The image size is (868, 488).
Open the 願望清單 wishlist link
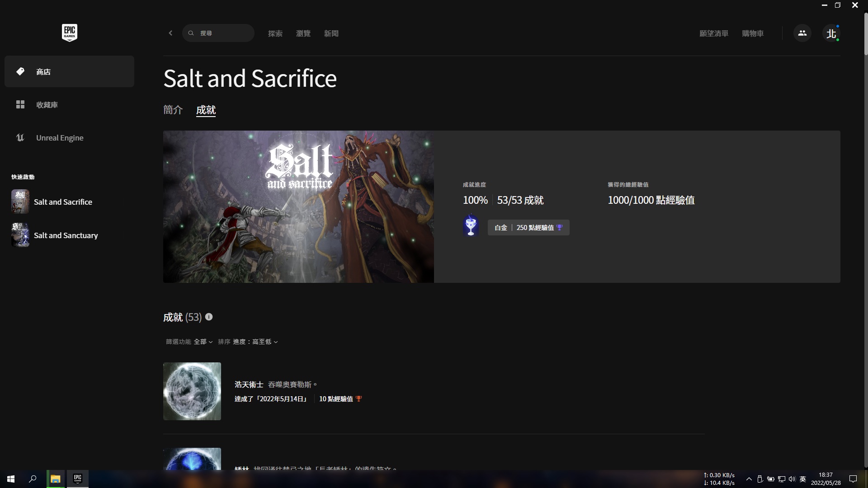click(x=713, y=33)
